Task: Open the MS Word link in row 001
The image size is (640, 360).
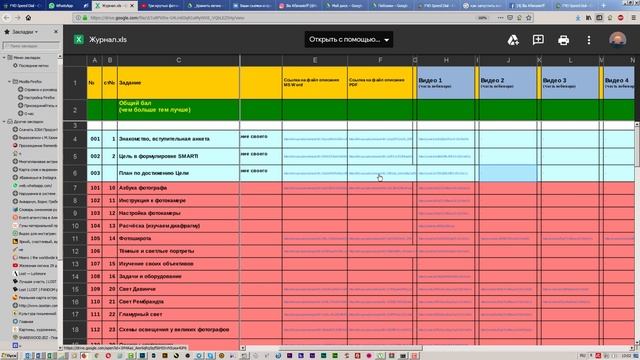Action: pyautogui.click(x=315, y=139)
